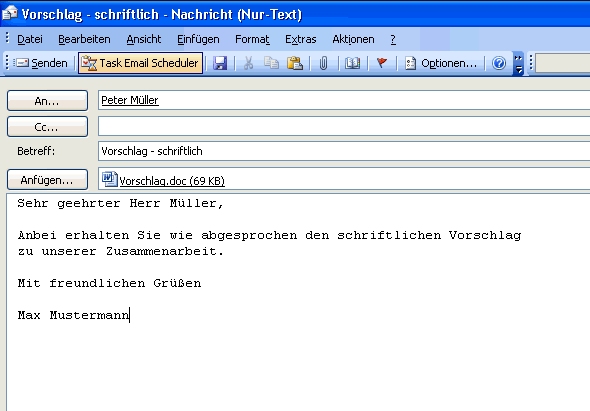Image resolution: width=590 pixels, height=411 pixels.
Task: Click the Senden button
Action: pos(41,63)
